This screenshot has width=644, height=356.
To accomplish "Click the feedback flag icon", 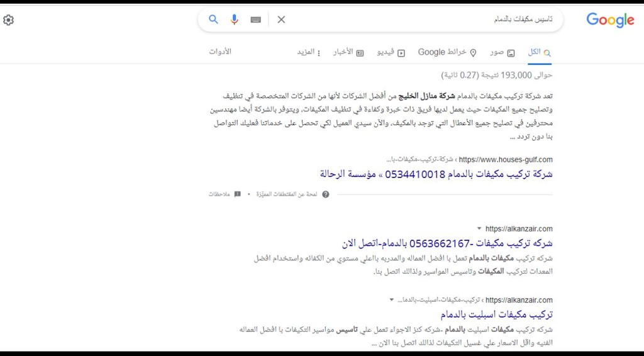I will [x=237, y=194].
